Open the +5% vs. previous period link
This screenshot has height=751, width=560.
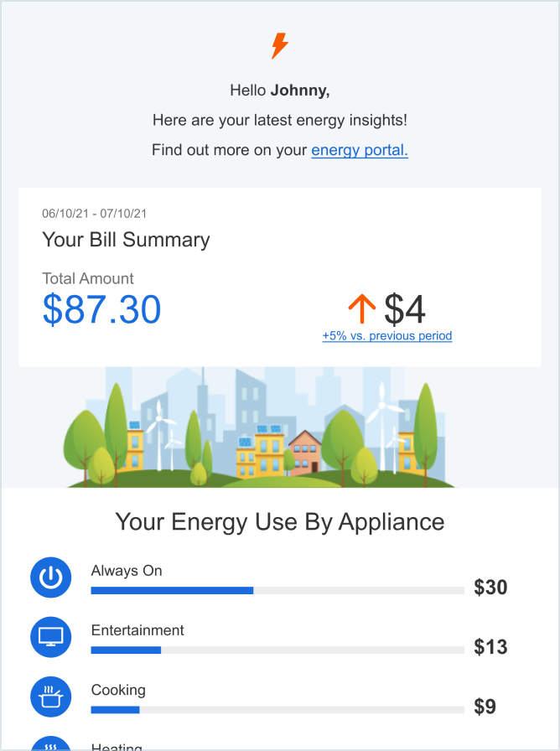(x=387, y=336)
